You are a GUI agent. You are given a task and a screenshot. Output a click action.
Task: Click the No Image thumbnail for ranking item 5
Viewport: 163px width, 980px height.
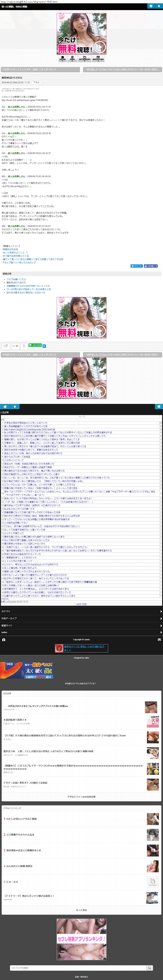click(x=153, y=882)
